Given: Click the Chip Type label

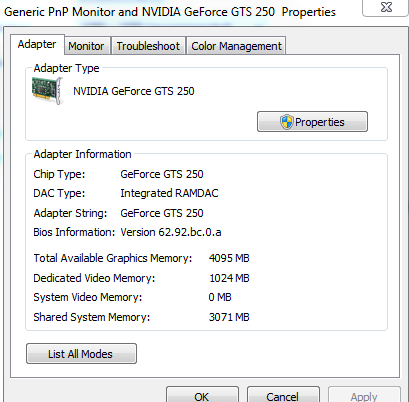Looking at the screenshot, I should click(x=59, y=174).
